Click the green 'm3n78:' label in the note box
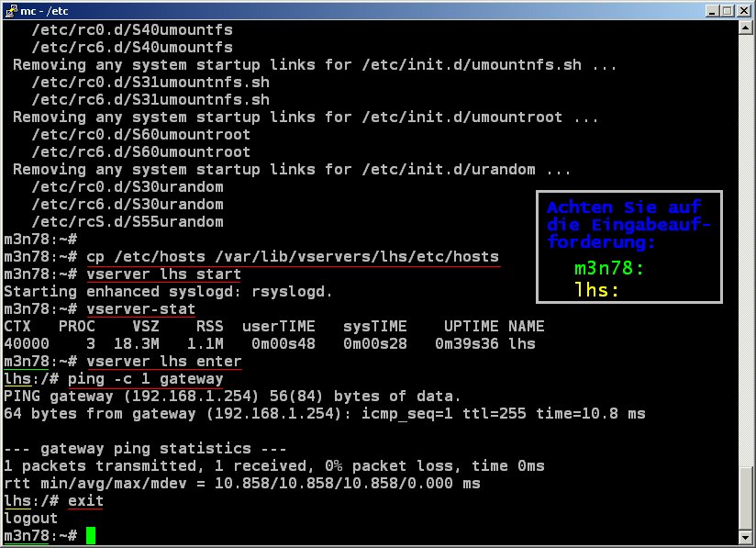 coord(609,268)
